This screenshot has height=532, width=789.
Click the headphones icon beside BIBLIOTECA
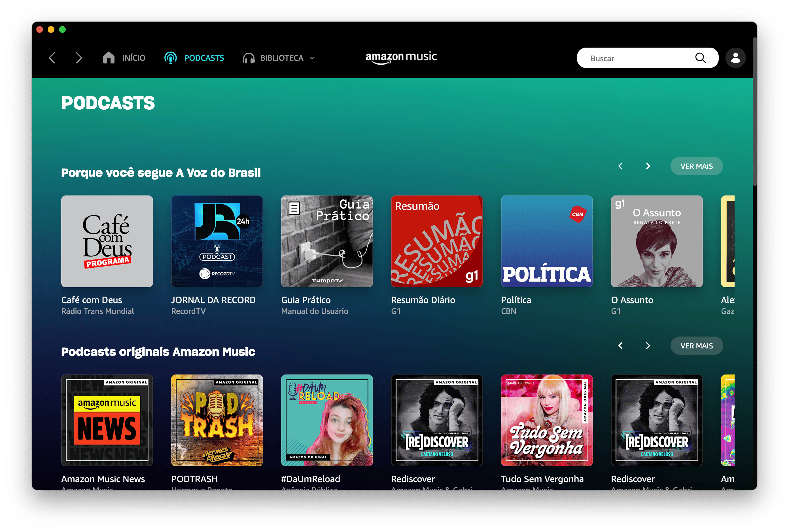249,58
